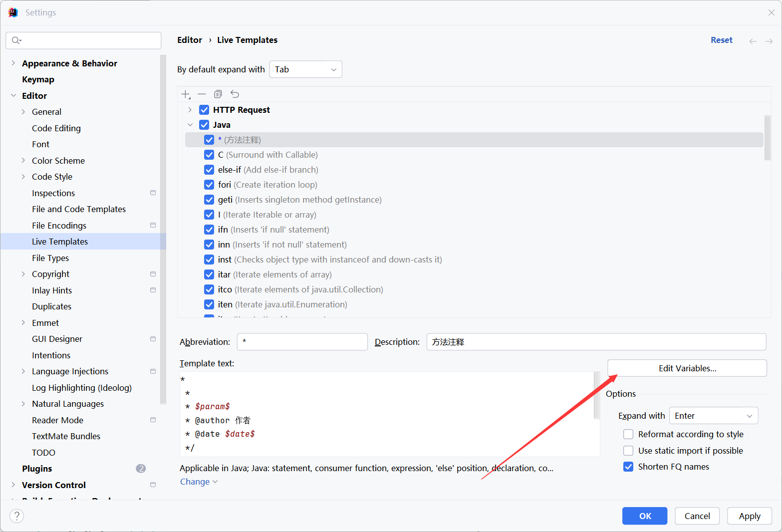The image size is (782, 532).
Task: Click the search magnifier icon
Action: (16, 40)
